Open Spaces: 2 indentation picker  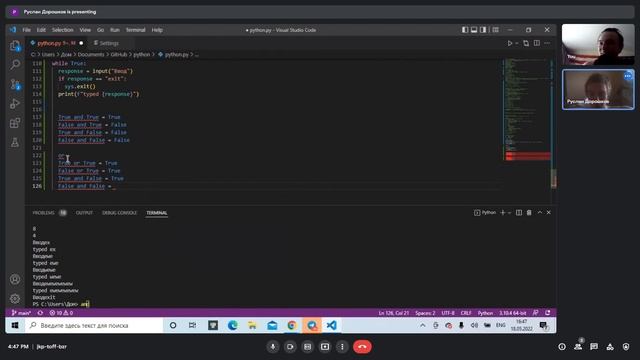click(x=425, y=313)
